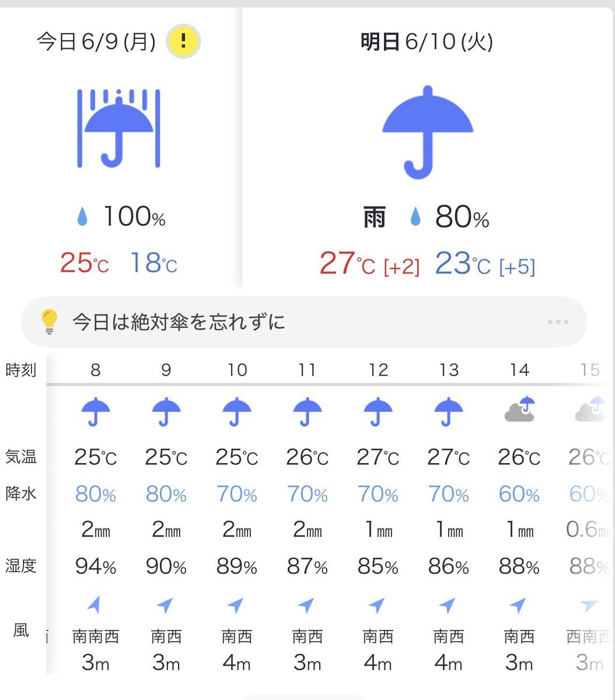This screenshot has width=615, height=700.
Task: Select the cloud-with-umbrella icon for hour 14
Action: coord(519,409)
